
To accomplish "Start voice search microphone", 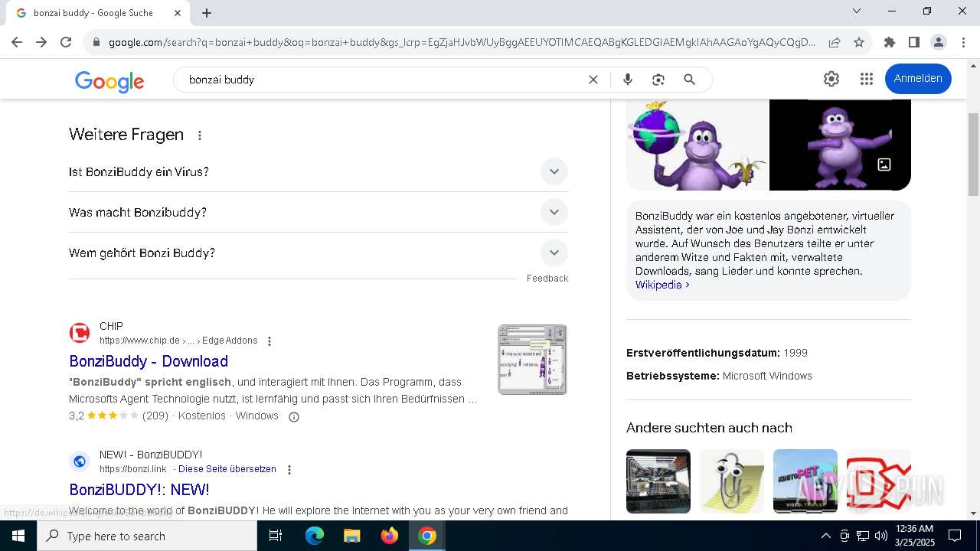I will click(x=628, y=80).
